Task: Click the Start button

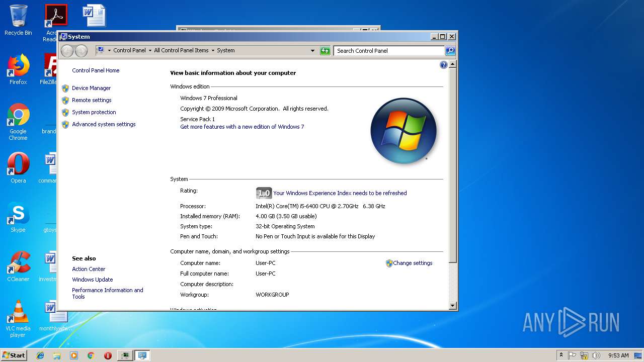Action: click(14, 355)
